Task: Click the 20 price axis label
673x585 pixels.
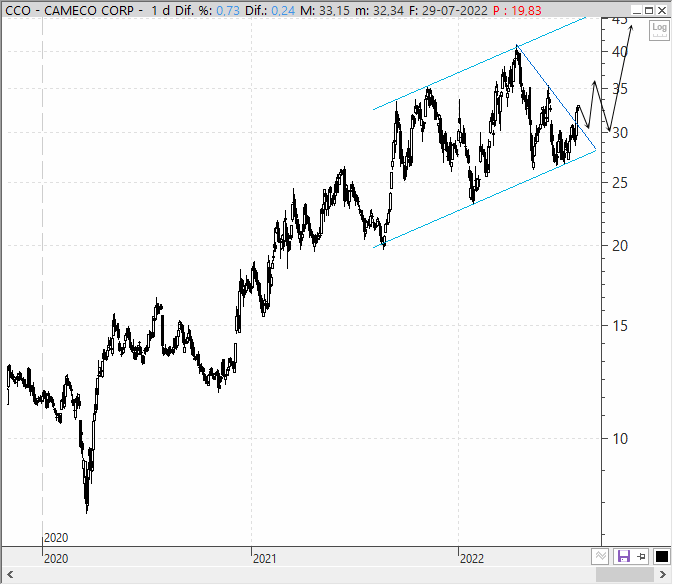Action: (620, 246)
